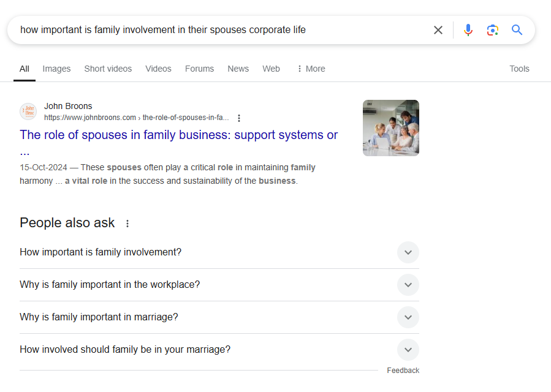Expand 'How important is family involvement?' question
This screenshot has height=392, width=551.
(x=408, y=252)
